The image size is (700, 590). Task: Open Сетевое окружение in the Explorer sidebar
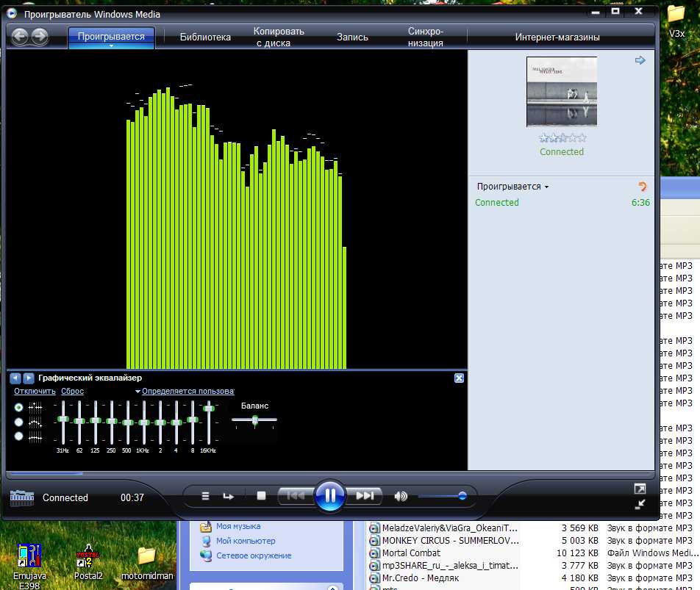pyautogui.click(x=254, y=555)
